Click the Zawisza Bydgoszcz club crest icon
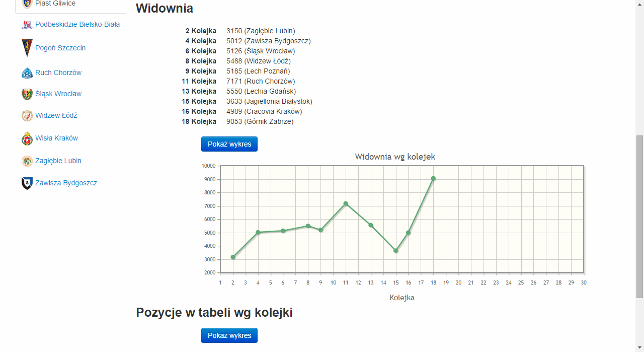Viewport: 644px width, 352px height. click(x=27, y=183)
